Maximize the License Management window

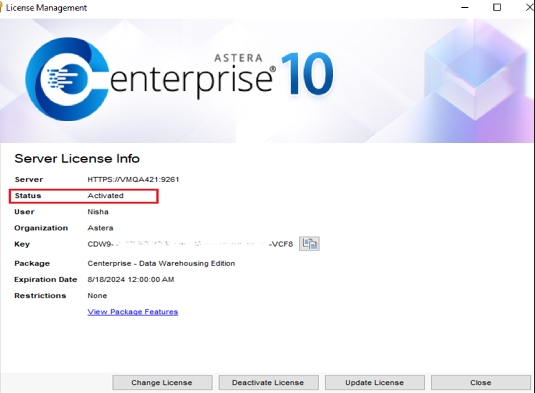pos(497,8)
